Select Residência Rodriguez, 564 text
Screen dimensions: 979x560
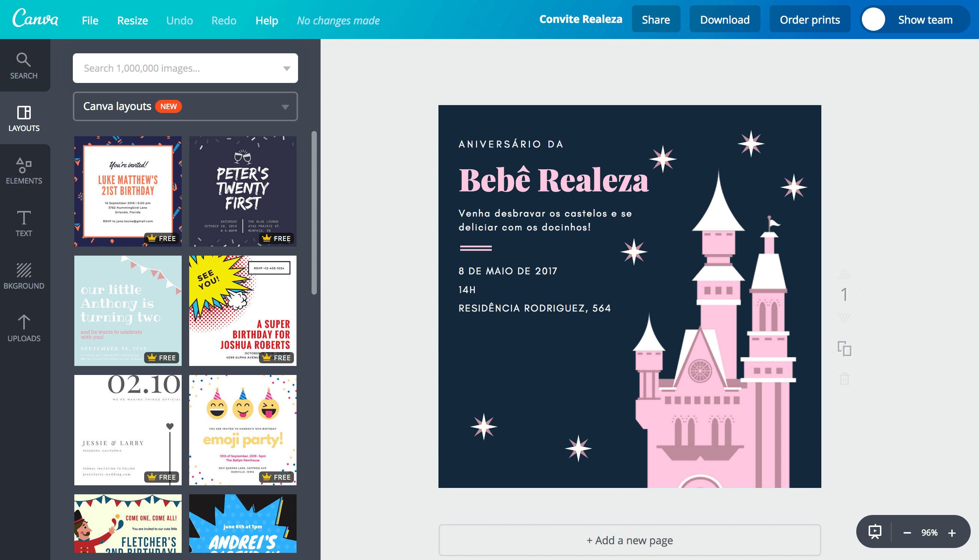(x=534, y=308)
